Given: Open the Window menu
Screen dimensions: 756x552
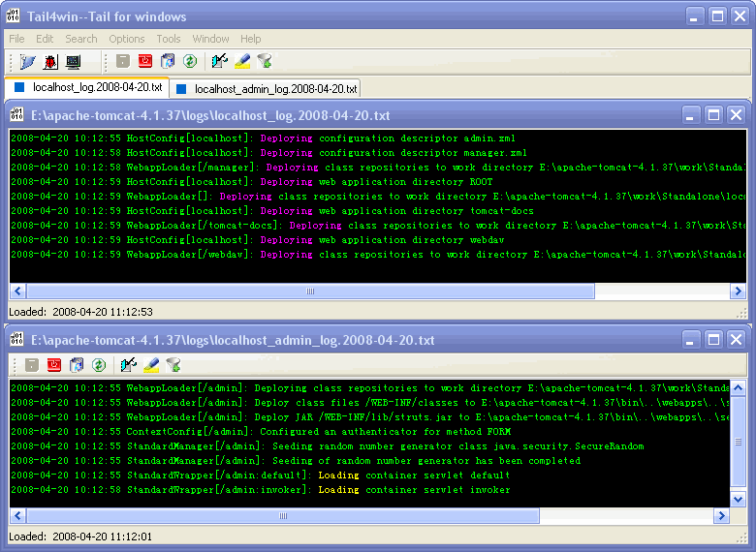Looking at the screenshot, I should click(210, 39).
